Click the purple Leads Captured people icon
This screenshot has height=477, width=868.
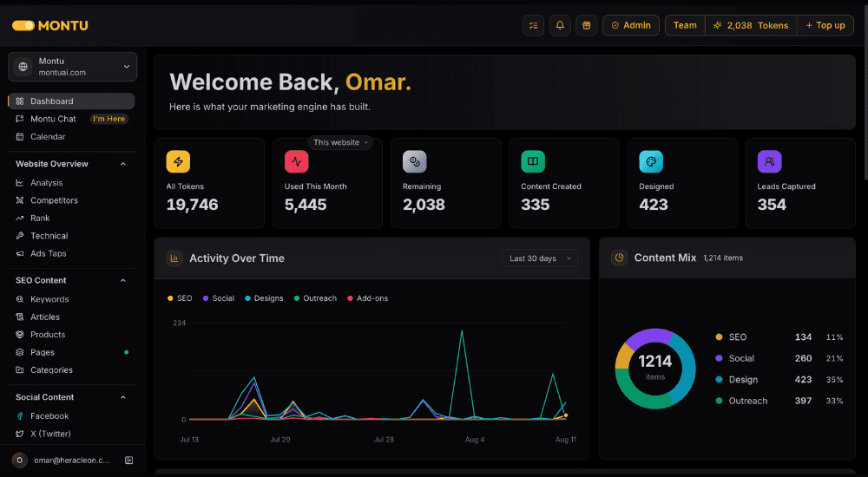coord(769,161)
